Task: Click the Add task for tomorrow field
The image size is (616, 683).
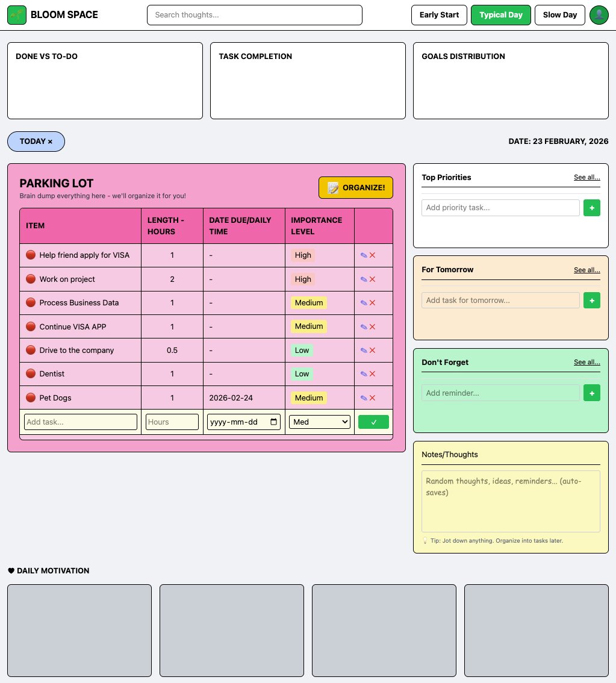Action: [500, 300]
